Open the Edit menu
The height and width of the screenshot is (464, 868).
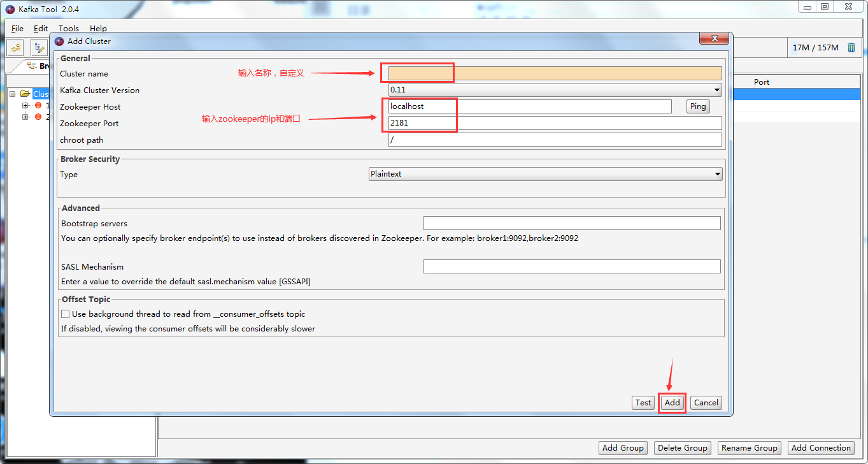pos(41,28)
